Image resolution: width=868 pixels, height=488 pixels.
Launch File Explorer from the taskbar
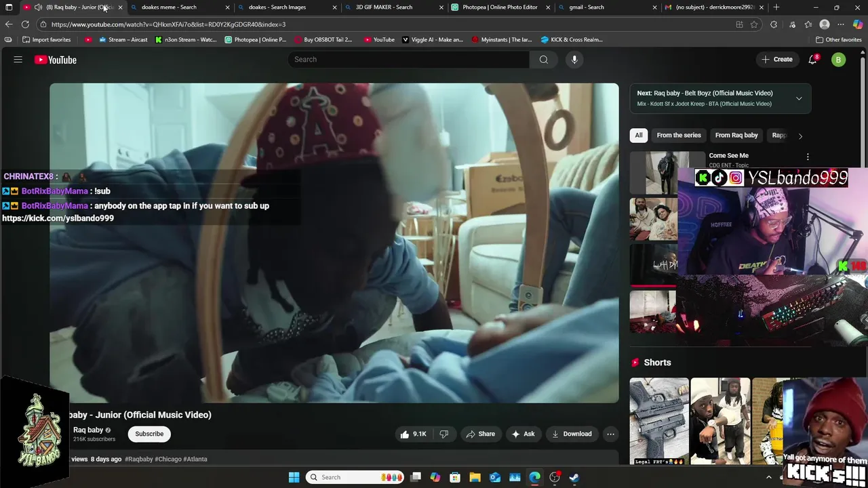[475, 477]
